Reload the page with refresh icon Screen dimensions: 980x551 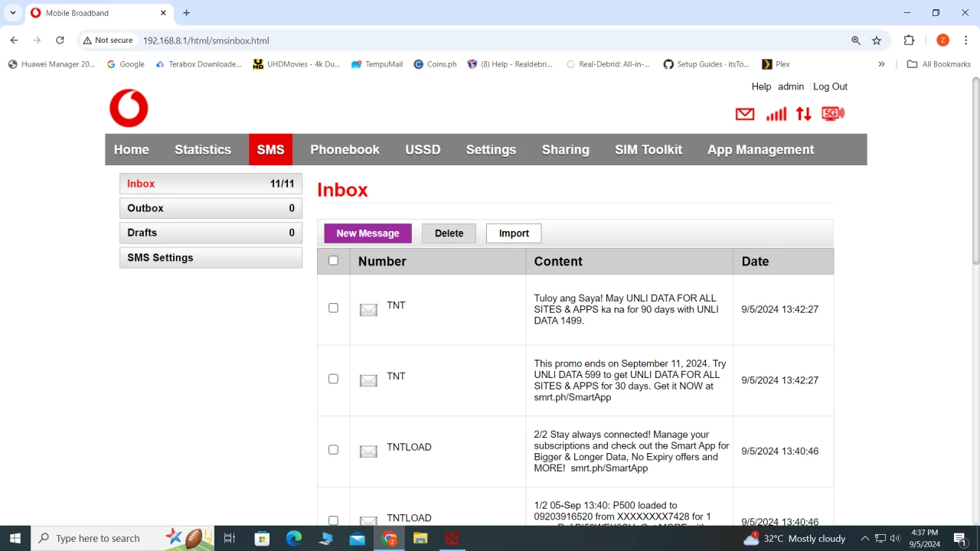[60, 41]
